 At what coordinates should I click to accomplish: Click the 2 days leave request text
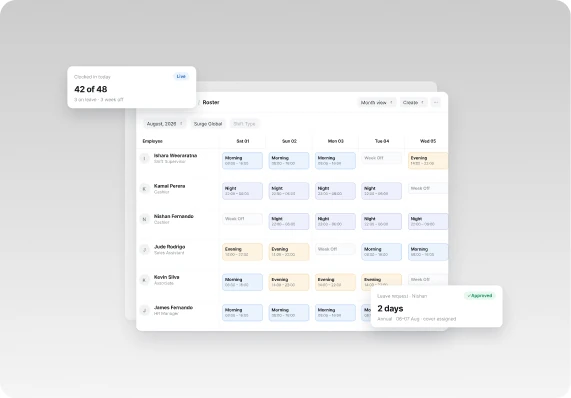[390, 308]
